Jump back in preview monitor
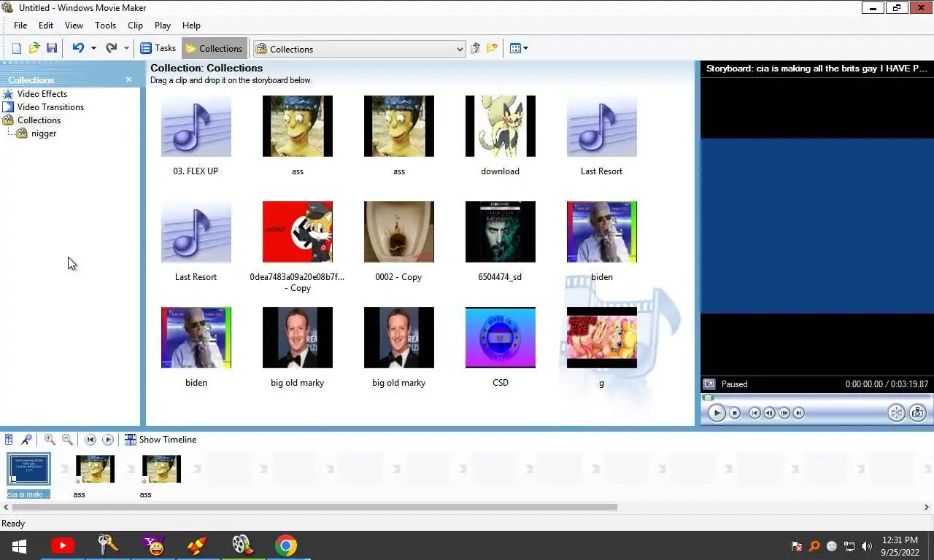 [755, 413]
